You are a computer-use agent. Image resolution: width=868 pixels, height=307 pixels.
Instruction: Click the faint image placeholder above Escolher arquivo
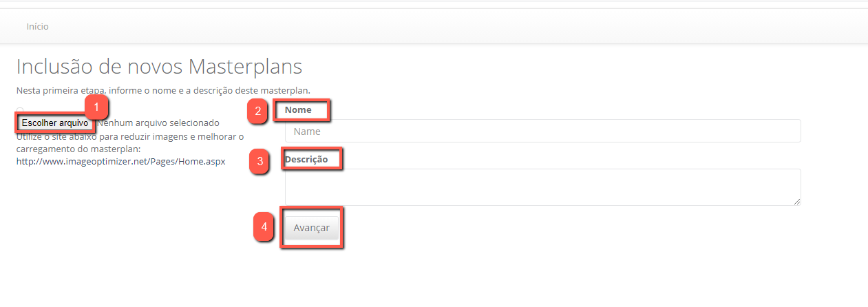pos(20,110)
